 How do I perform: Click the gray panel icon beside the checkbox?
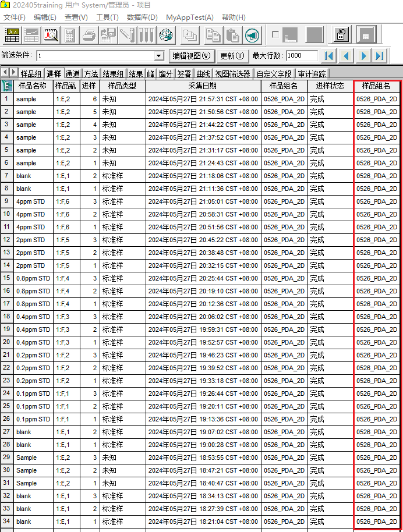pos(289,34)
